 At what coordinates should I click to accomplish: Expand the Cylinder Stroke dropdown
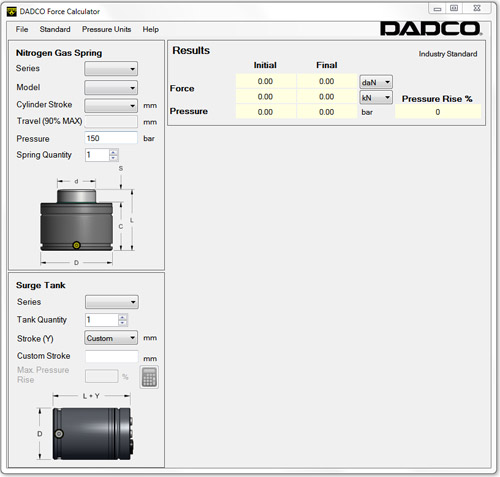click(x=111, y=106)
